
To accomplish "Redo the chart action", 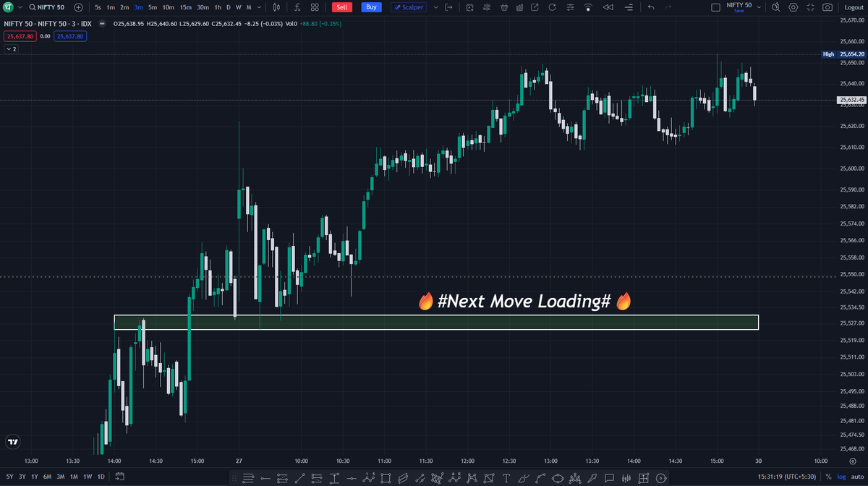I will tap(668, 7).
